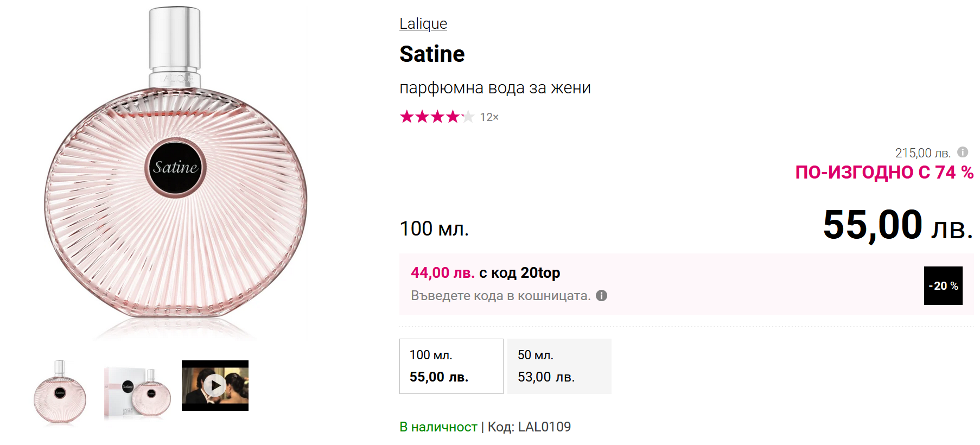Select the 50 мл. size for 53,00 лв.

(559, 366)
